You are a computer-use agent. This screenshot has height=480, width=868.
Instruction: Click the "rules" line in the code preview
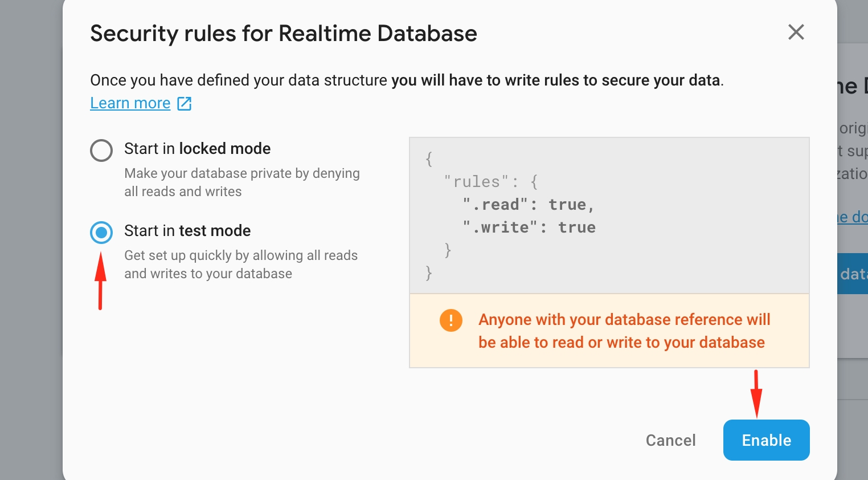pos(490,182)
